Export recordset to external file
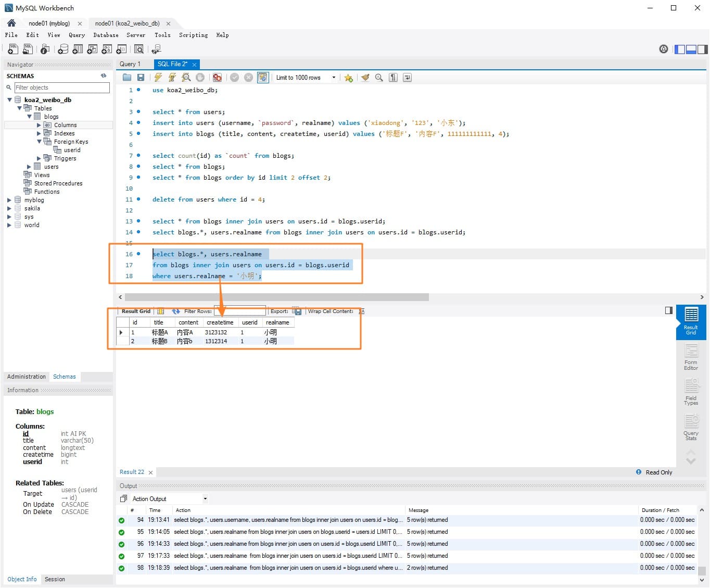Image resolution: width=710 pixels, height=588 pixels. coord(296,311)
